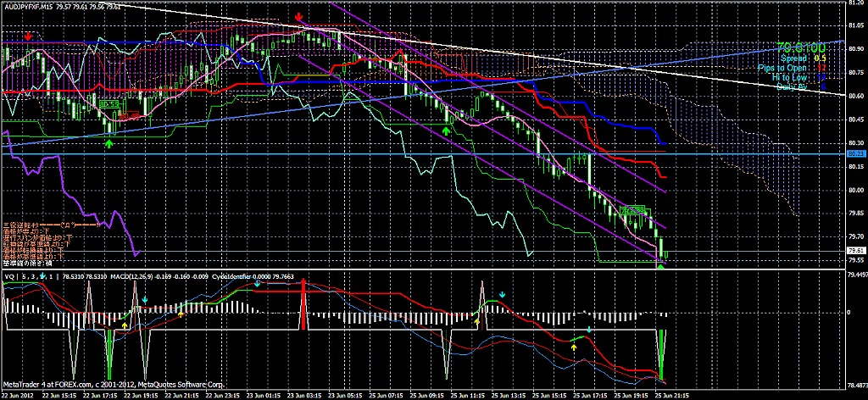This screenshot has width=868, height=400.
Task: Select the green downward spike near 22 Jun 17:15
Action: [109, 354]
